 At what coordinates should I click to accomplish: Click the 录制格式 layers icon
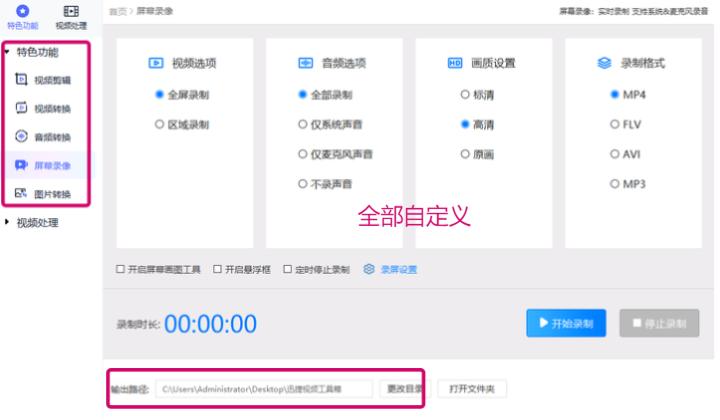604,63
